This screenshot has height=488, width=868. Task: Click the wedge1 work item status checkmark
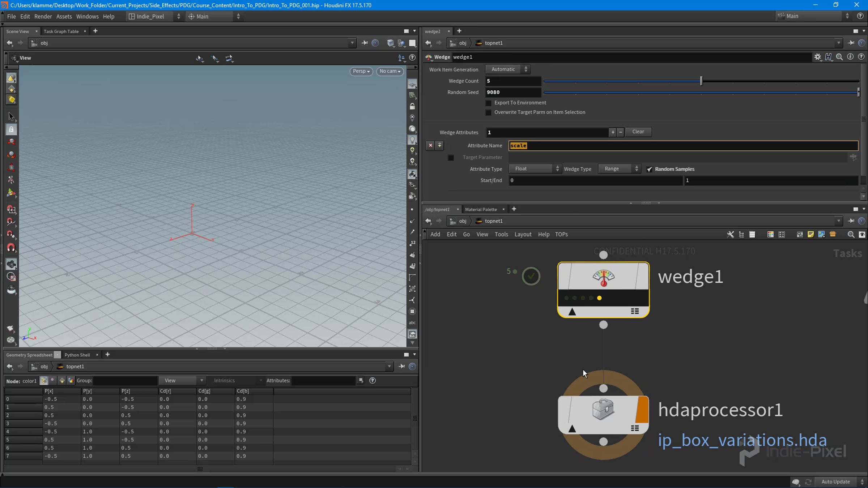[531, 276]
